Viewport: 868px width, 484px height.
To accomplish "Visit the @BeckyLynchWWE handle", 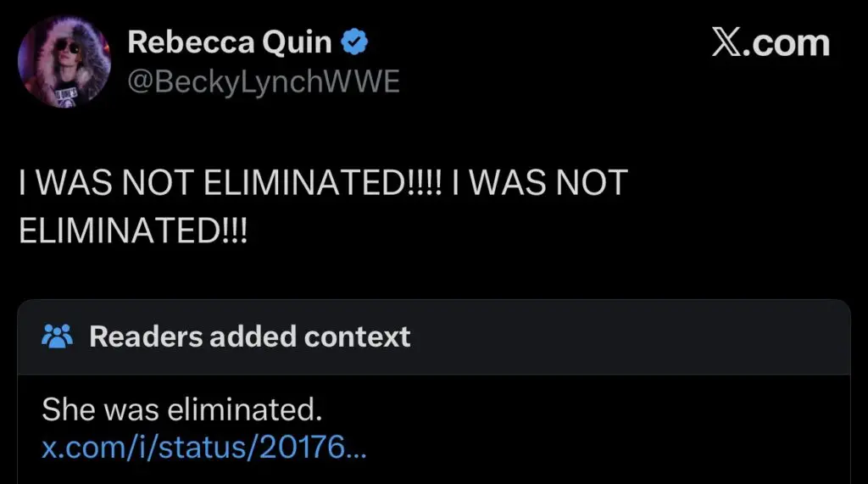I will coord(263,82).
